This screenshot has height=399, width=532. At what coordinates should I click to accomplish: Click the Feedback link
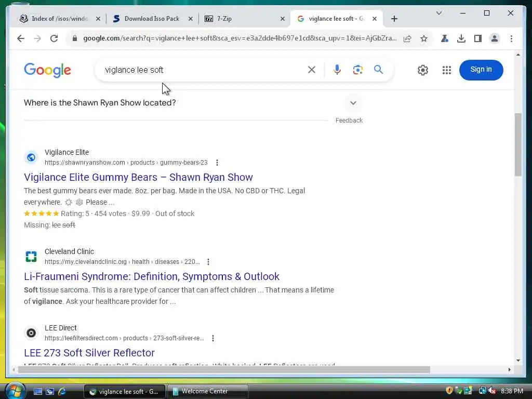point(349,121)
